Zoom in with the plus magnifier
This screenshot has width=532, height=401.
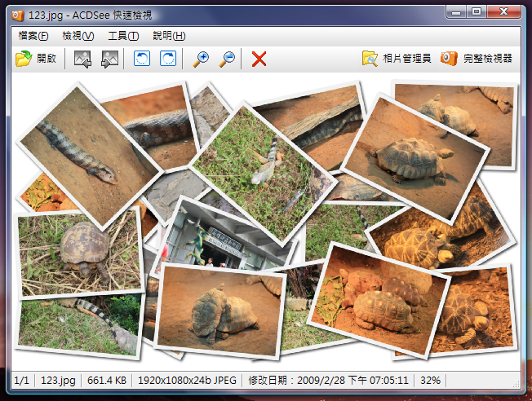pos(201,59)
